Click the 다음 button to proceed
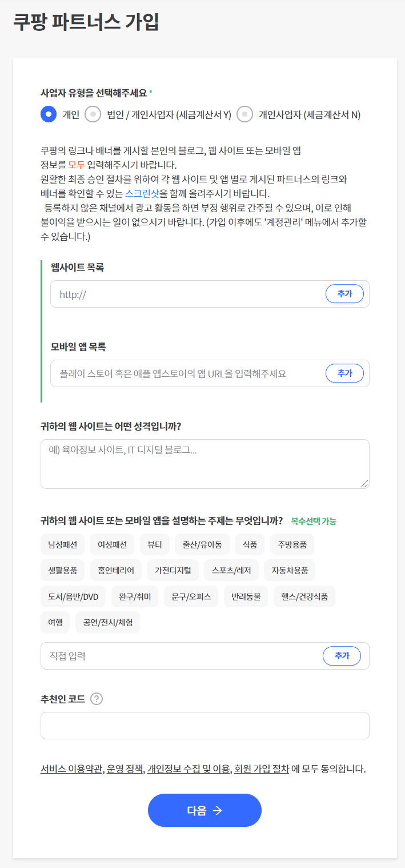Viewport: 405px width, 868px height. tap(204, 810)
